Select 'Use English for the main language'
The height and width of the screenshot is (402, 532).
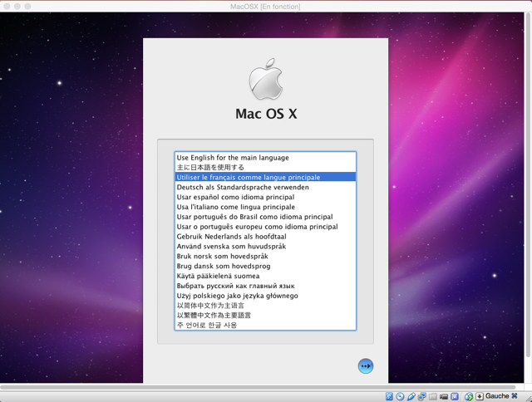[x=265, y=158]
